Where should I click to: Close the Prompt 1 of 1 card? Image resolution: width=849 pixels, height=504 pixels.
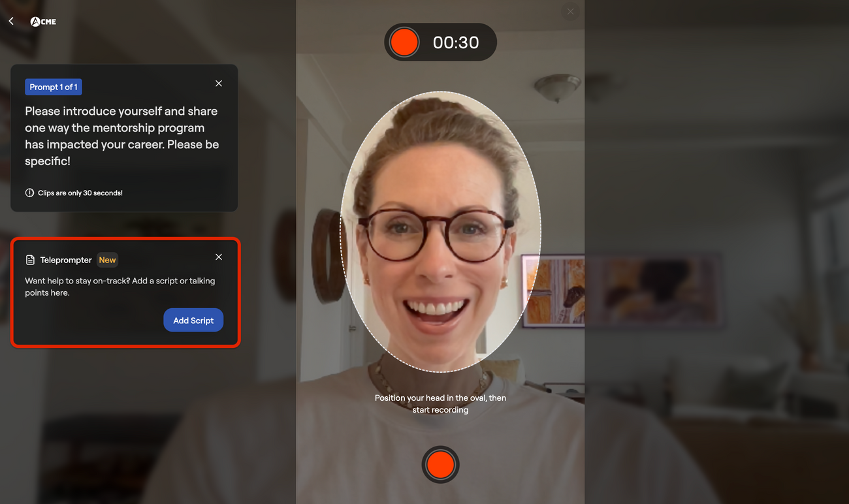click(219, 84)
